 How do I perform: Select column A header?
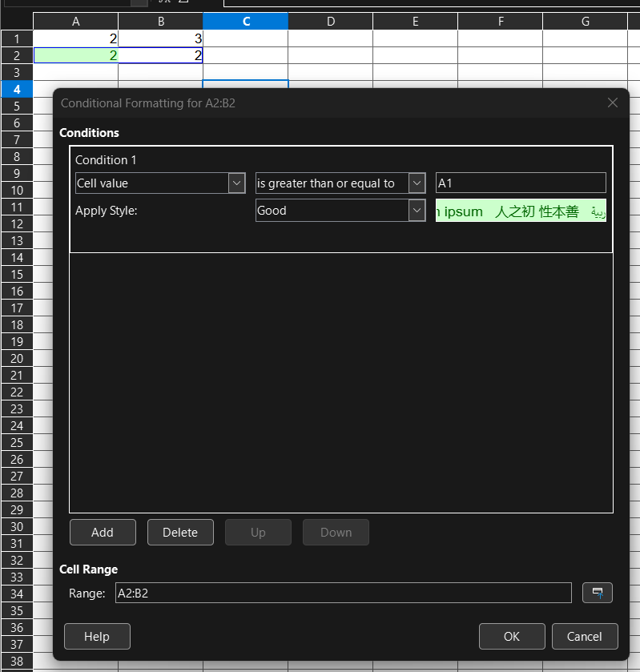(75, 22)
